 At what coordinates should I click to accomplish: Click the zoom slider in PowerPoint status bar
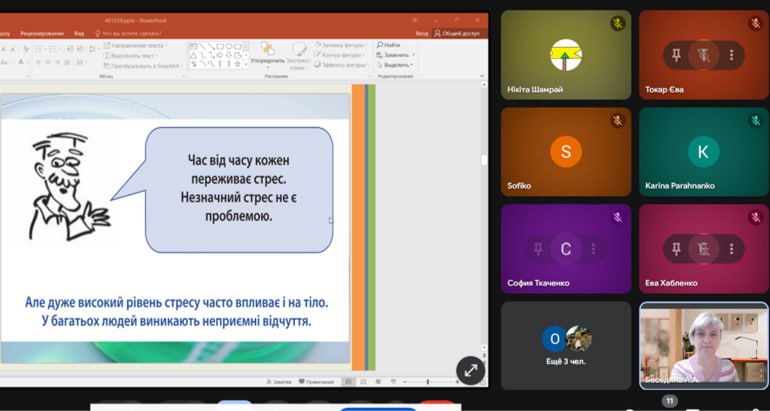pos(428,382)
